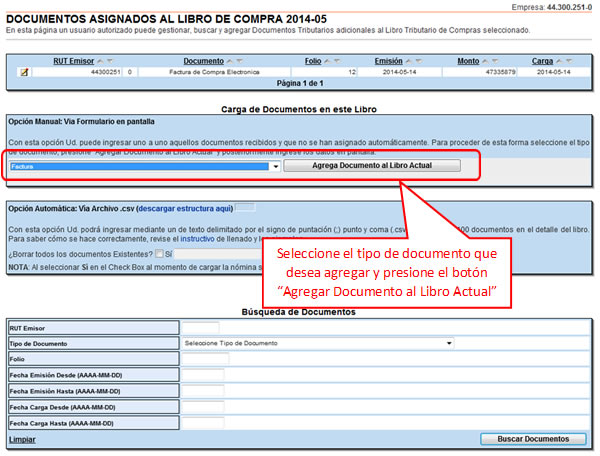Sort Monto column ascending arrow
Screen dimensions: 600x456
point(485,61)
